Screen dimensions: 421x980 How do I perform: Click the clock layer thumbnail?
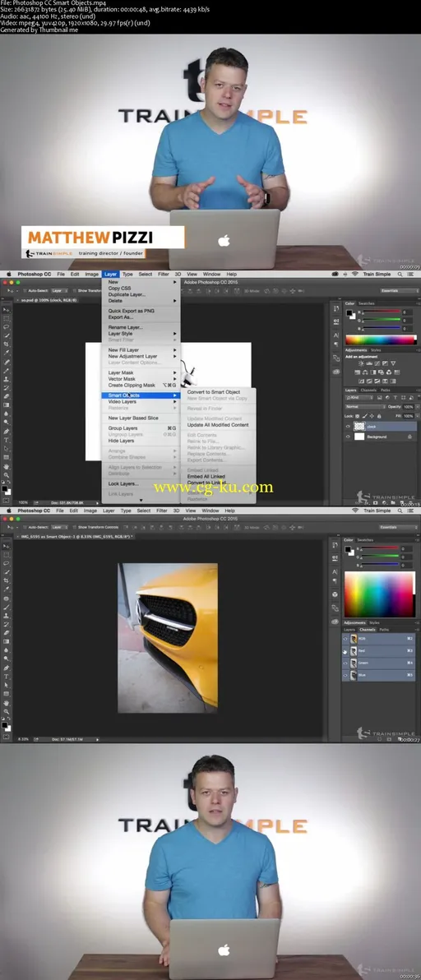[359, 426]
